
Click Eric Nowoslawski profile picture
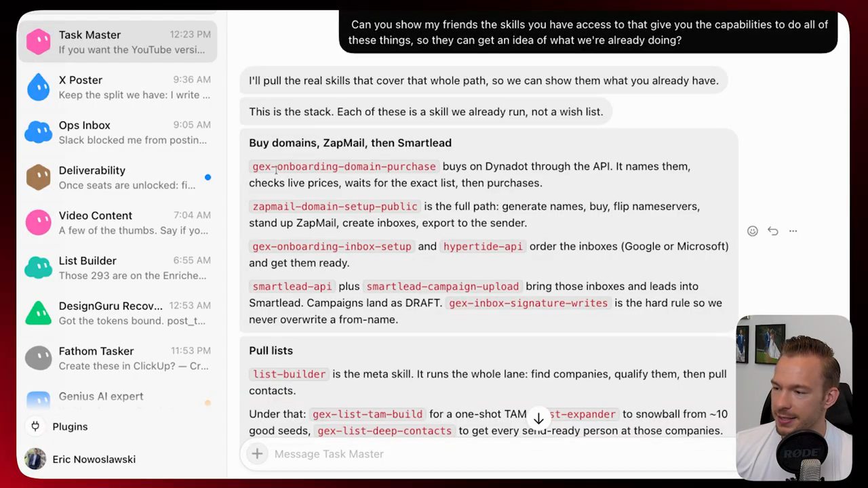click(x=36, y=459)
